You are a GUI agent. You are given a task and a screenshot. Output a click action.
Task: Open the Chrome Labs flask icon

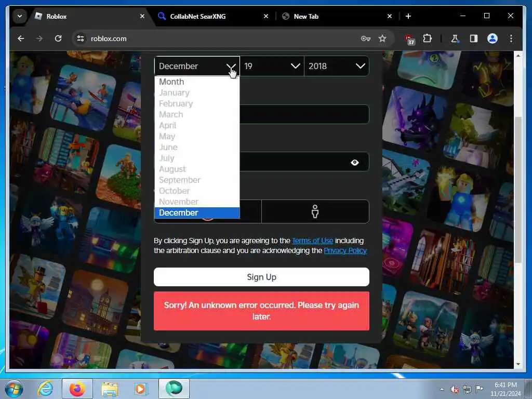(455, 38)
